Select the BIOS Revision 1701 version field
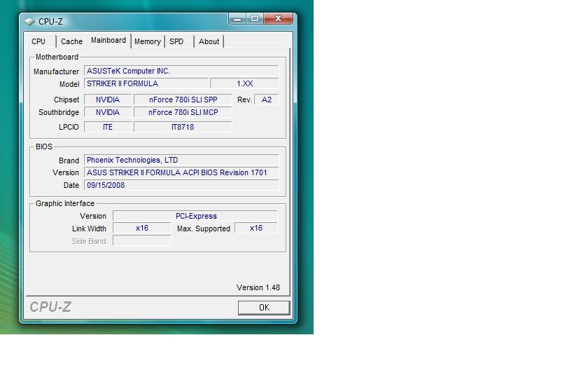 181,172
